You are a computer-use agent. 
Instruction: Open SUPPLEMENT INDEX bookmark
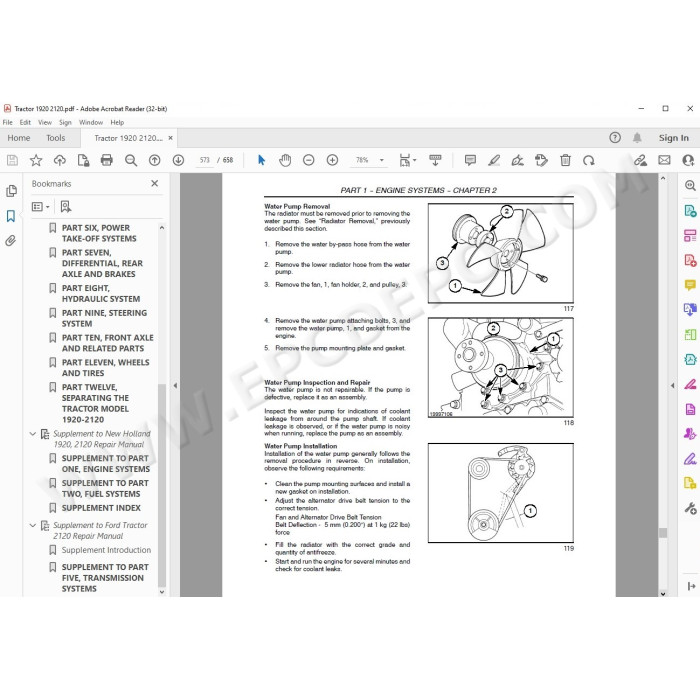pos(101,508)
